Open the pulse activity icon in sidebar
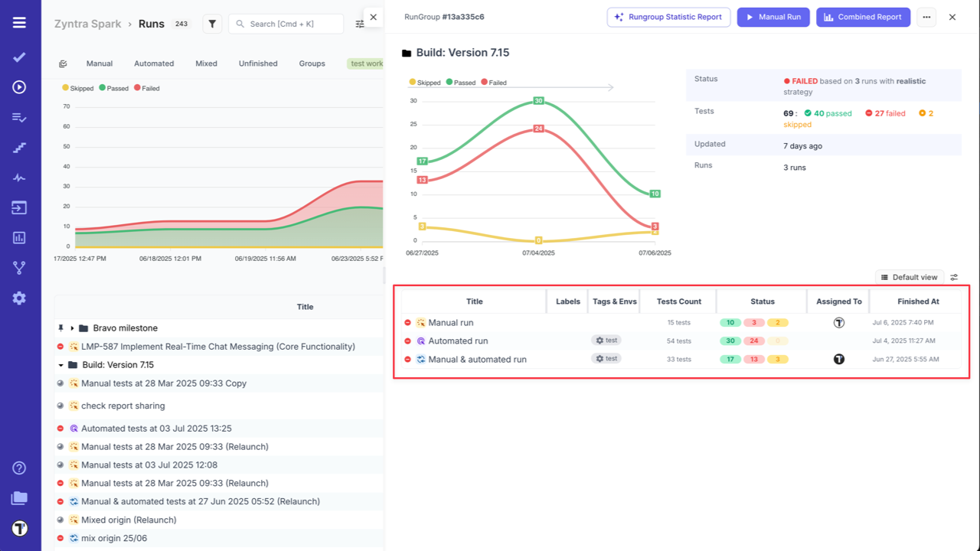The width and height of the screenshot is (980, 551). [19, 178]
